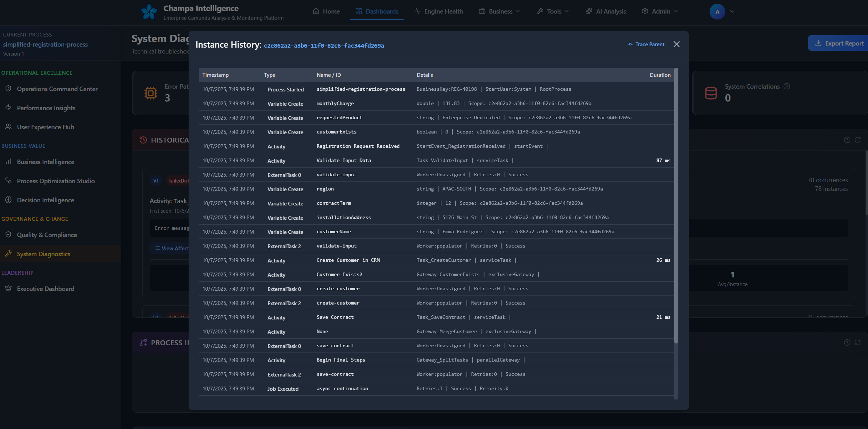Click the Champa Intelligence flower logo

tap(149, 11)
